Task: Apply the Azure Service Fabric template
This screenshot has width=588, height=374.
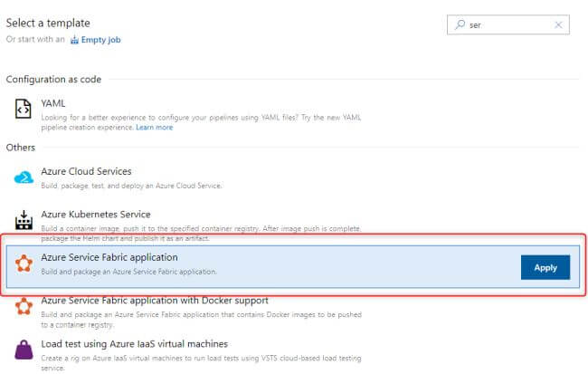Action: point(545,267)
